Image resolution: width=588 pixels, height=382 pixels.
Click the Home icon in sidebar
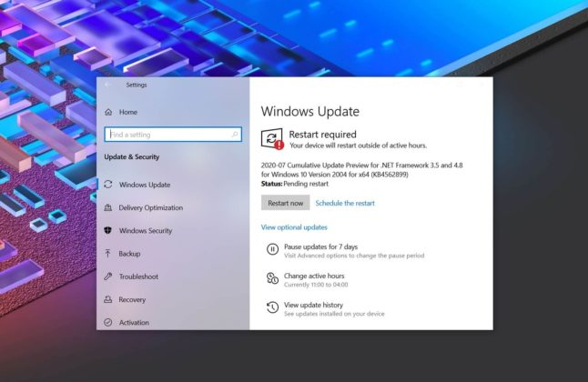[x=108, y=112]
